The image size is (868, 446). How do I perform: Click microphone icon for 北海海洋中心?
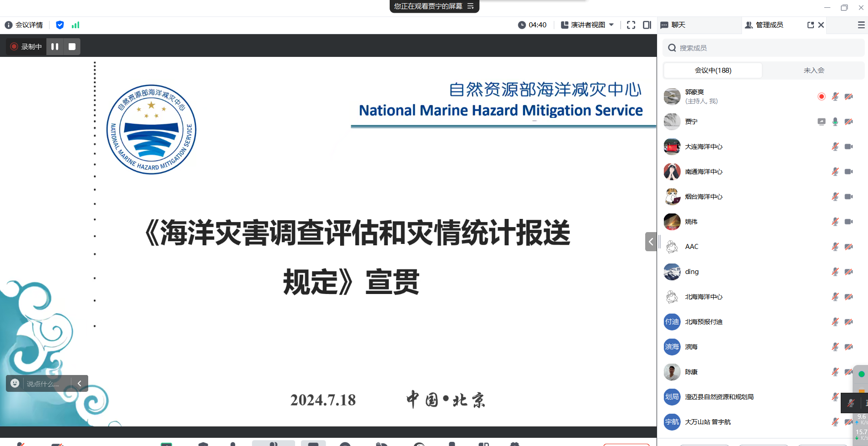point(835,297)
